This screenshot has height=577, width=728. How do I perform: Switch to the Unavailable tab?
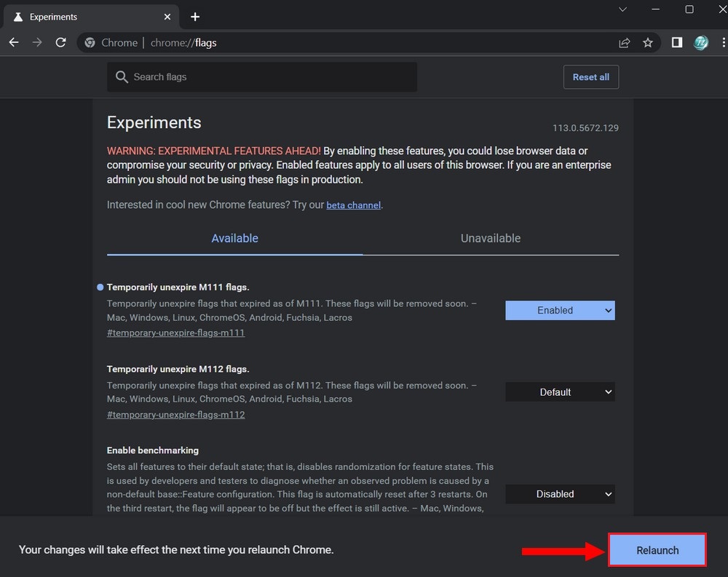tap(491, 238)
